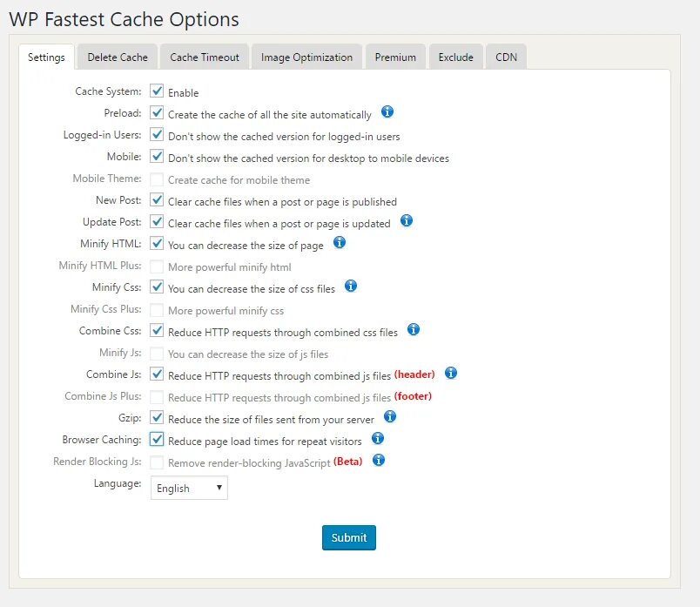The height and width of the screenshot is (607, 700).
Task: Disable the Cache System Enable checkbox
Action: [157, 91]
